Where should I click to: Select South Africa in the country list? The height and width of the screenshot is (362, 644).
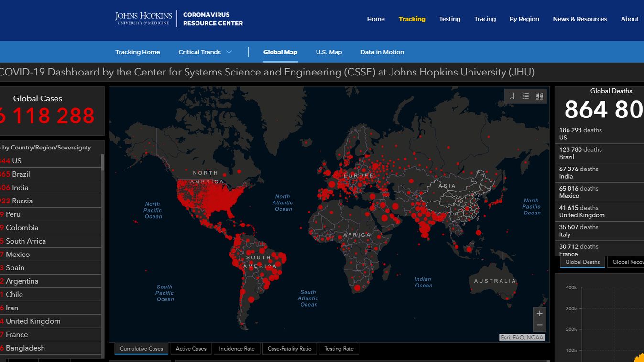pyautogui.click(x=50, y=241)
